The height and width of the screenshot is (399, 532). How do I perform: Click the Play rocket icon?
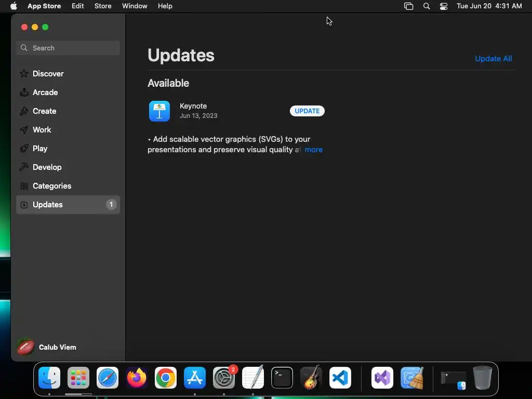(x=24, y=148)
